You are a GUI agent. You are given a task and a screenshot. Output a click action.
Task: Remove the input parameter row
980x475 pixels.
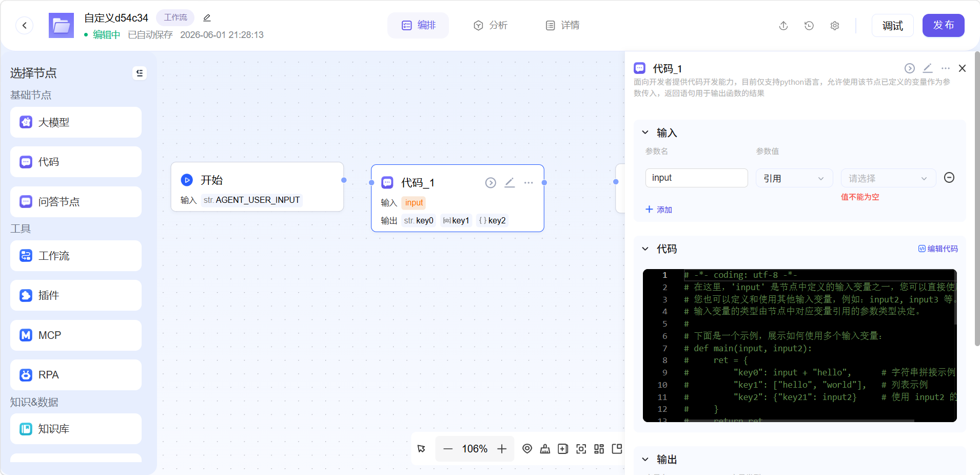click(x=949, y=178)
